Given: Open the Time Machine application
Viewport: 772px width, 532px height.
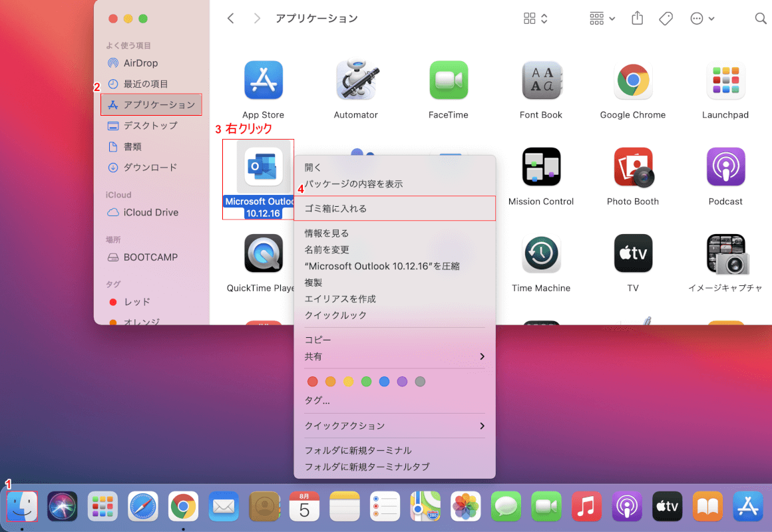Looking at the screenshot, I should (541, 253).
